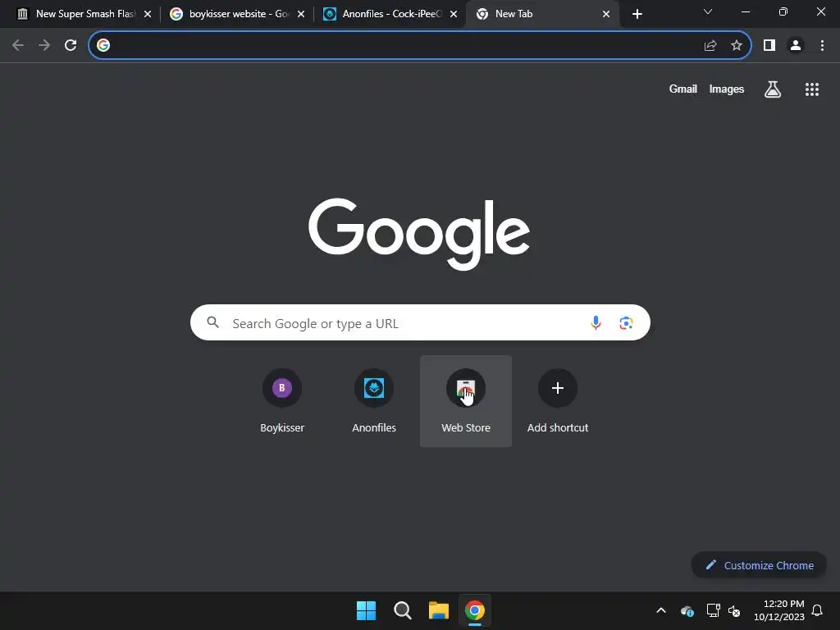Open the Google apps grid
Viewport: 840px width, 630px height.
[812, 89]
